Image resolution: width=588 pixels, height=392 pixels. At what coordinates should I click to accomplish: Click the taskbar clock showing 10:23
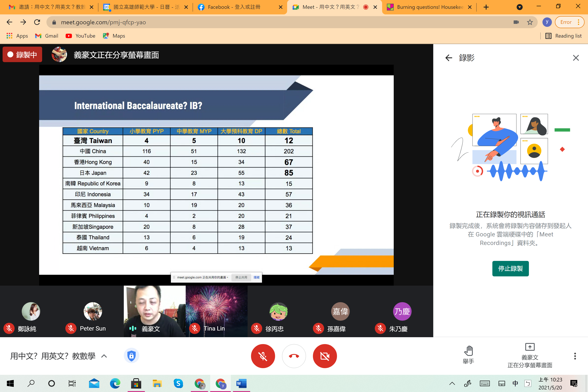pyautogui.click(x=550, y=383)
